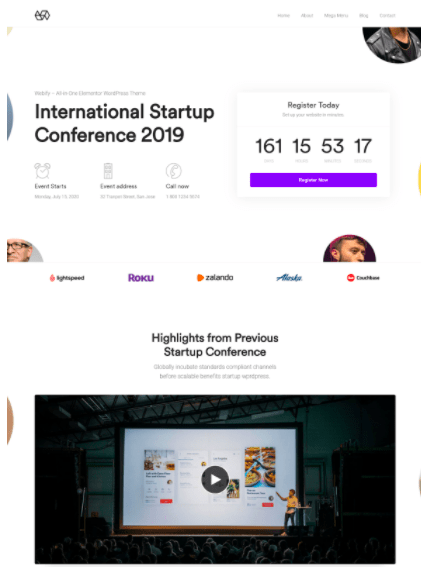Click the lightspeed sponsor logo
Image resolution: width=421 pixels, height=575 pixels.
[67, 278]
